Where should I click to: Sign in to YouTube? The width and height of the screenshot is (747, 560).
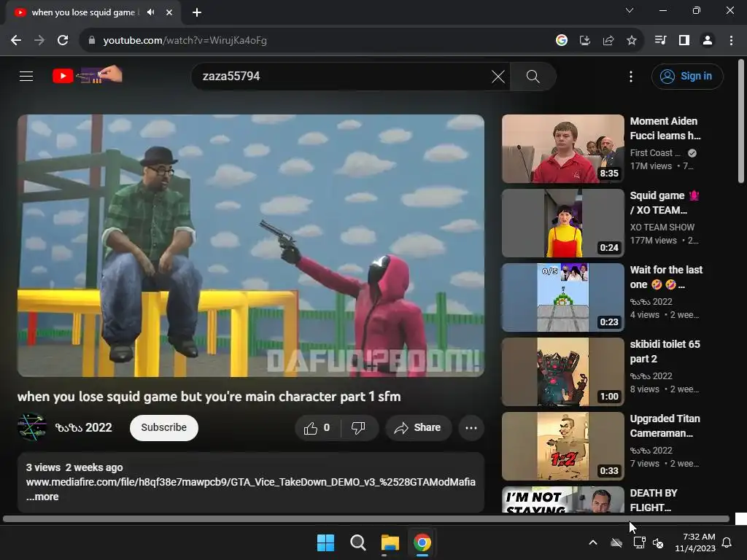(x=687, y=76)
